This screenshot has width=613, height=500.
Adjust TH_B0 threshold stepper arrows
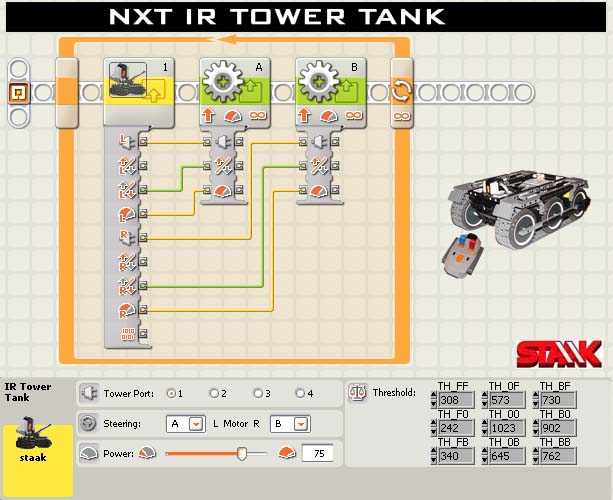click(535, 428)
